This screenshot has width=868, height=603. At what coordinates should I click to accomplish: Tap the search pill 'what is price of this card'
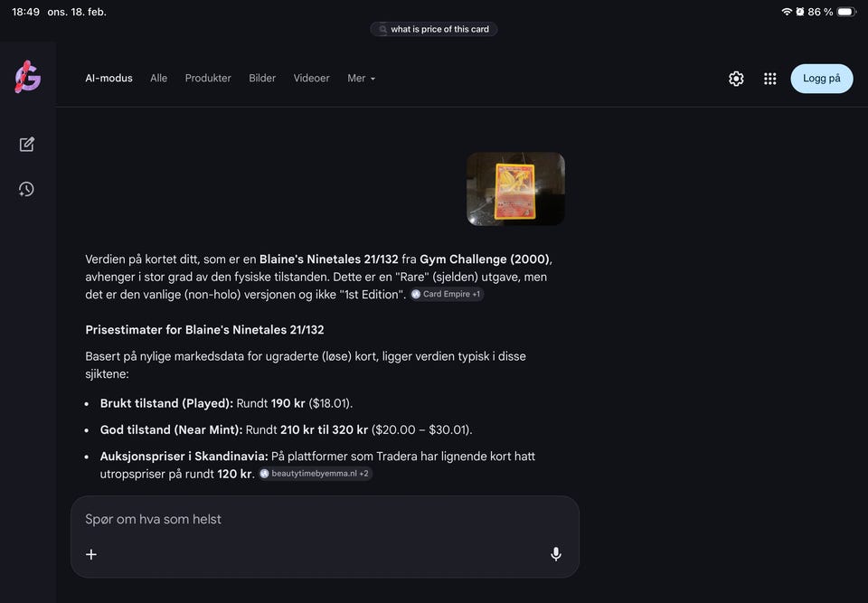coord(433,29)
